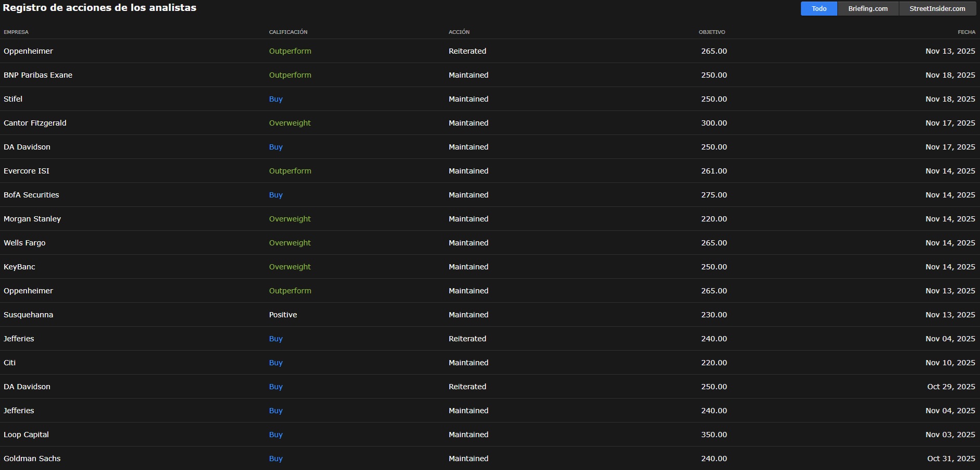The height and width of the screenshot is (470, 980).
Task: Click the Stifel firm name
Action: pos(13,99)
